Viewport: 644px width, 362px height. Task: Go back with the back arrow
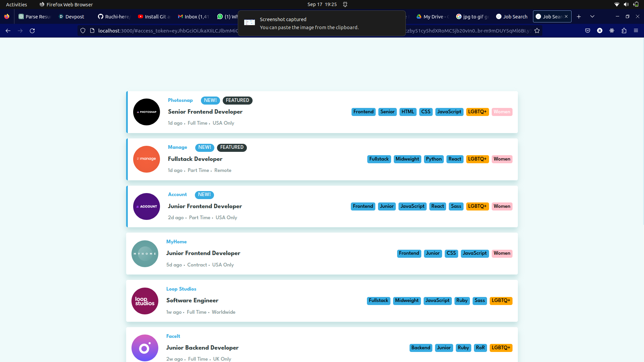pyautogui.click(x=8, y=31)
